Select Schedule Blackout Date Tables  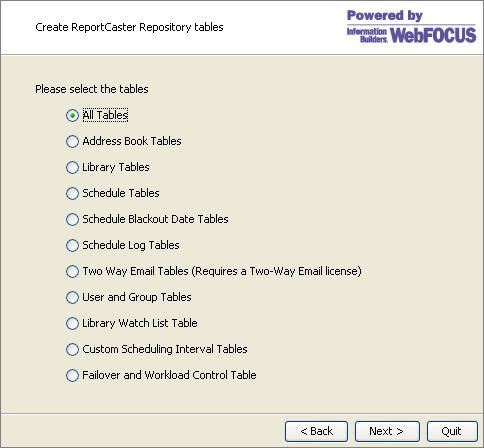point(72,219)
